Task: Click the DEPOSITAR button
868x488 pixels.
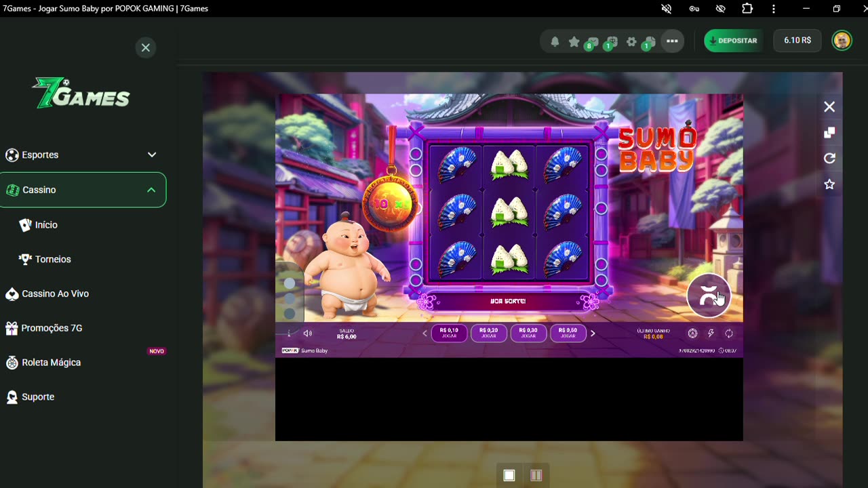Action: [x=733, y=41]
